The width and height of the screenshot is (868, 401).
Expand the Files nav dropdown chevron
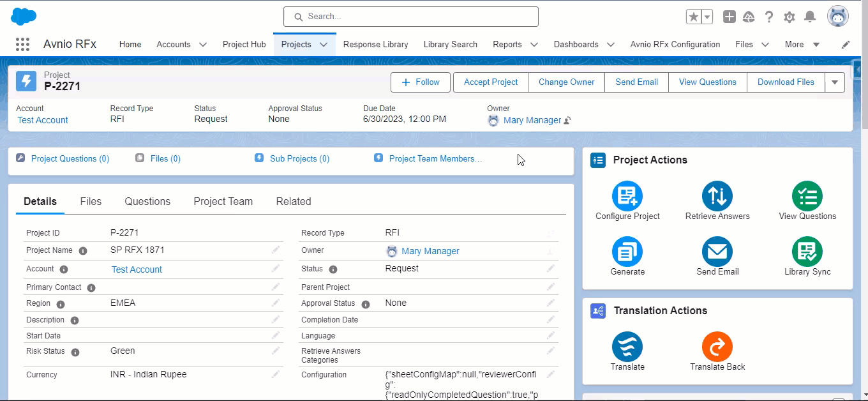click(765, 45)
